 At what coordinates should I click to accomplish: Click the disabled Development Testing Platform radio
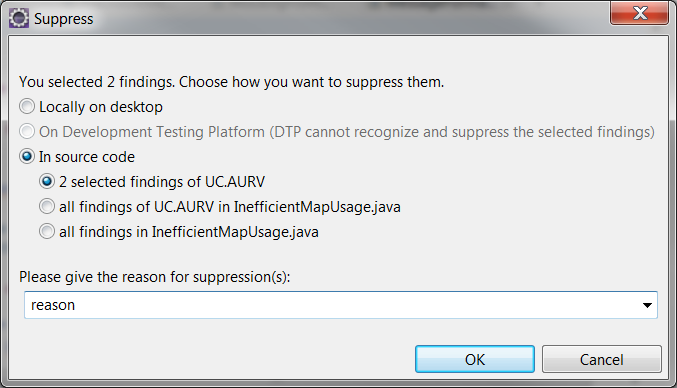[27, 132]
